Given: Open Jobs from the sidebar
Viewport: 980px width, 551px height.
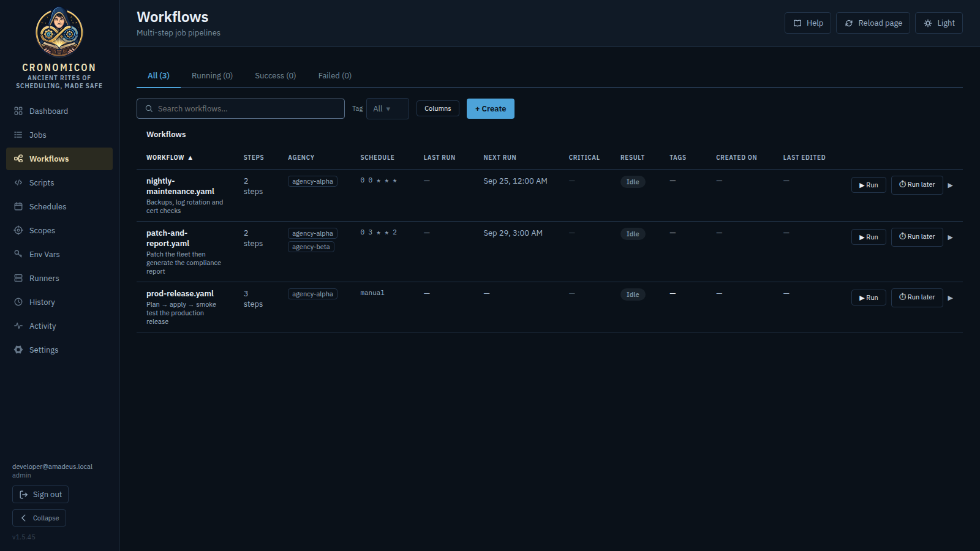Looking at the screenshot, I should 59,135.
